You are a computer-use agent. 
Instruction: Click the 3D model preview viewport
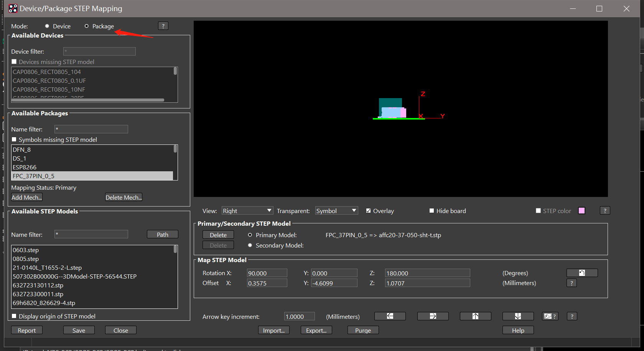[401, 109]
